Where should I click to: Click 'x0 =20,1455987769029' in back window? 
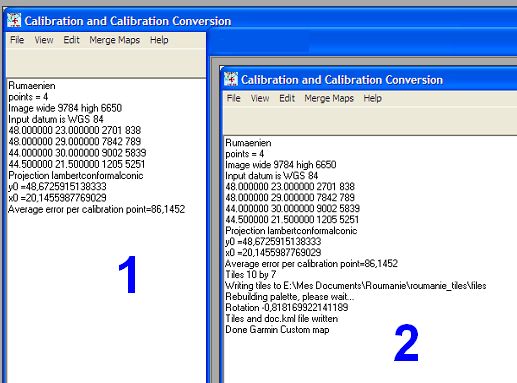[57, 198]
